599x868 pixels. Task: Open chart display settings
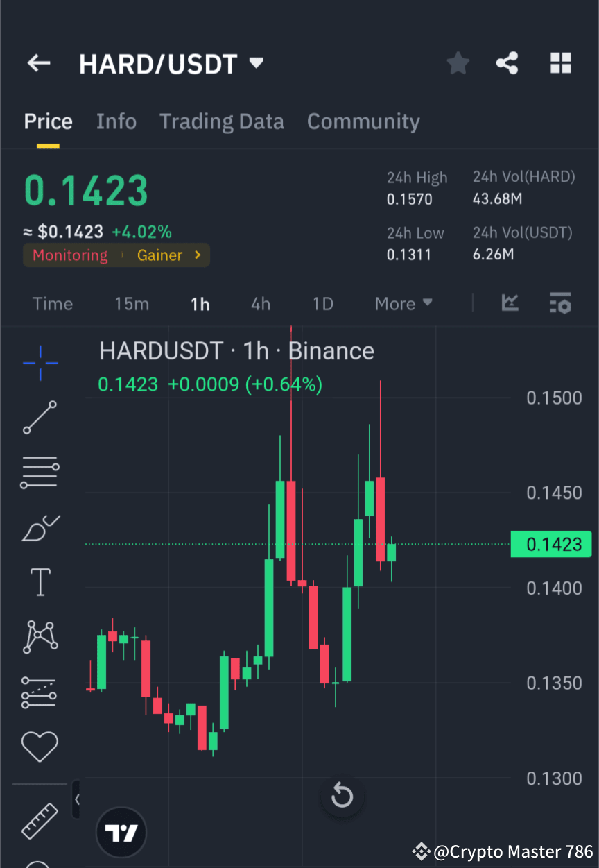[x=560, y=303]
